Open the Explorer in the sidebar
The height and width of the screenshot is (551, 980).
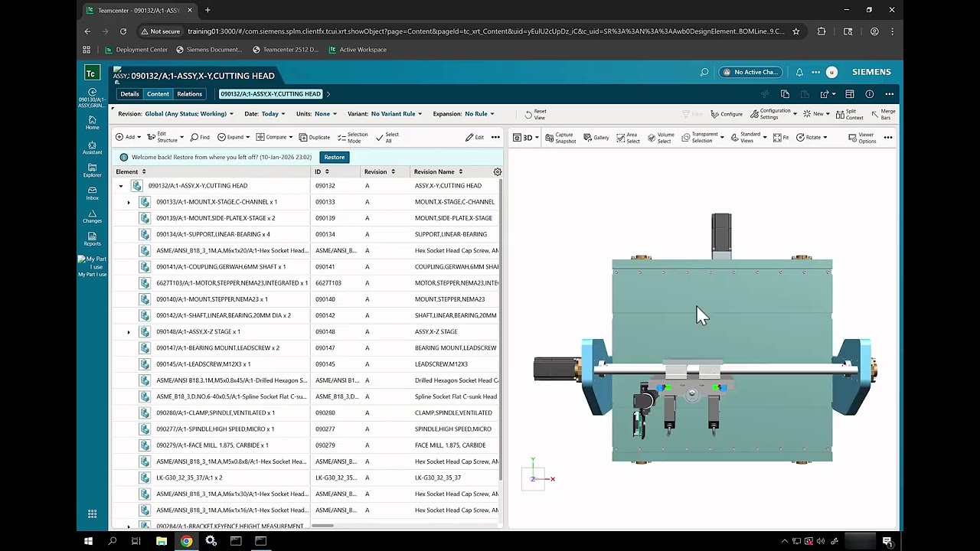pyautogui.click(x=92, y=170)
